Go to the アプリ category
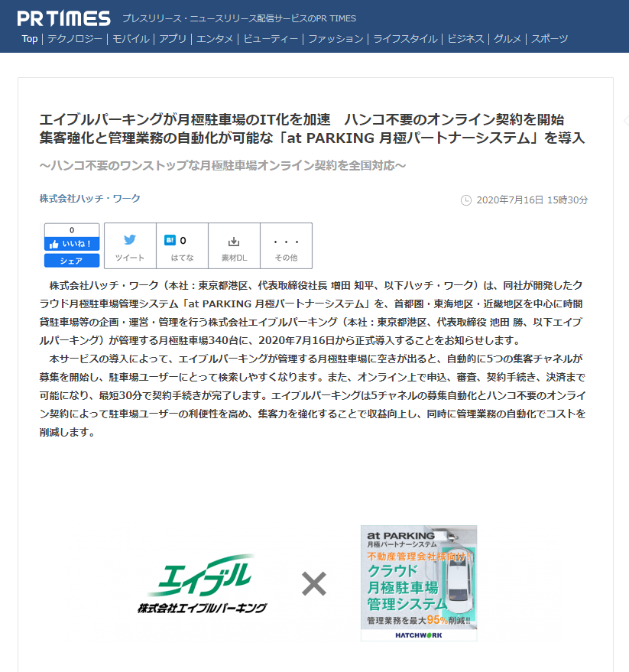 173,39
